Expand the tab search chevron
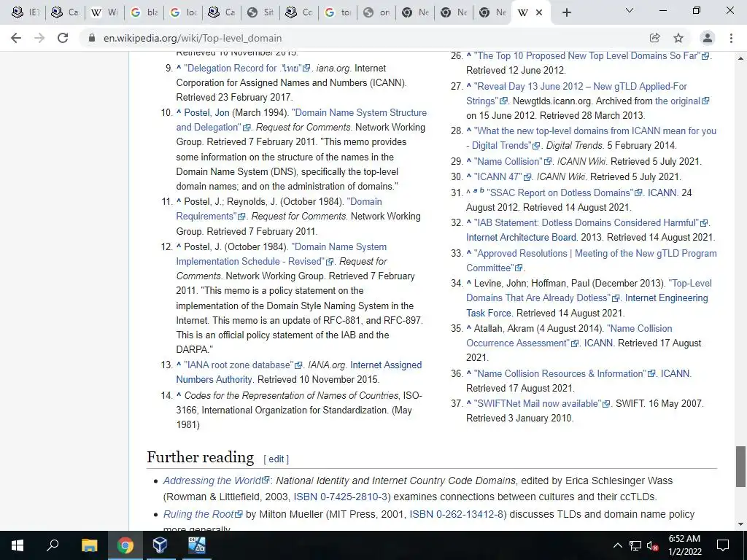 coord(630,10)
